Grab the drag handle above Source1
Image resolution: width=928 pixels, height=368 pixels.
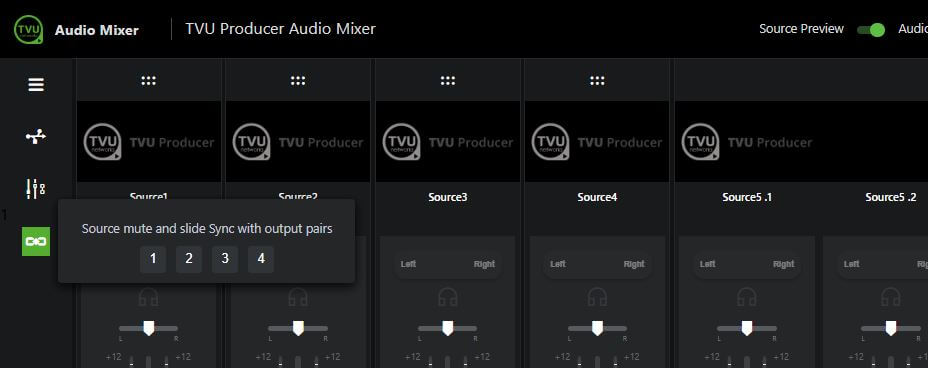coord(149,80)
